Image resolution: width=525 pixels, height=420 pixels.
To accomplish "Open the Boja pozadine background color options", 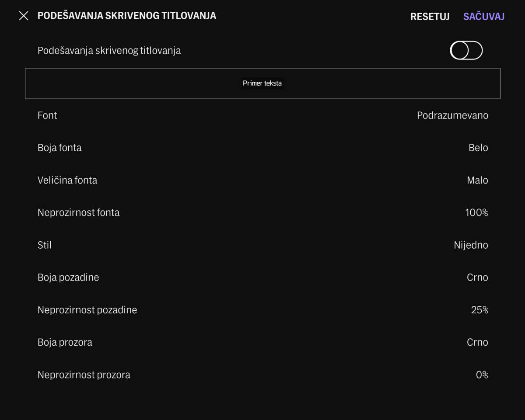I will tap(262, 277).
